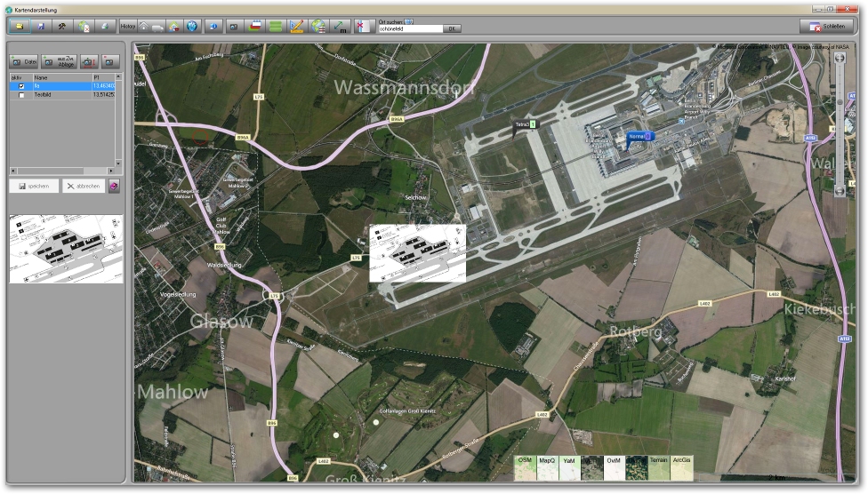Click small icon beside Ort suchen label
This screenshot has height=494, width=868.
tap(408, 21)
